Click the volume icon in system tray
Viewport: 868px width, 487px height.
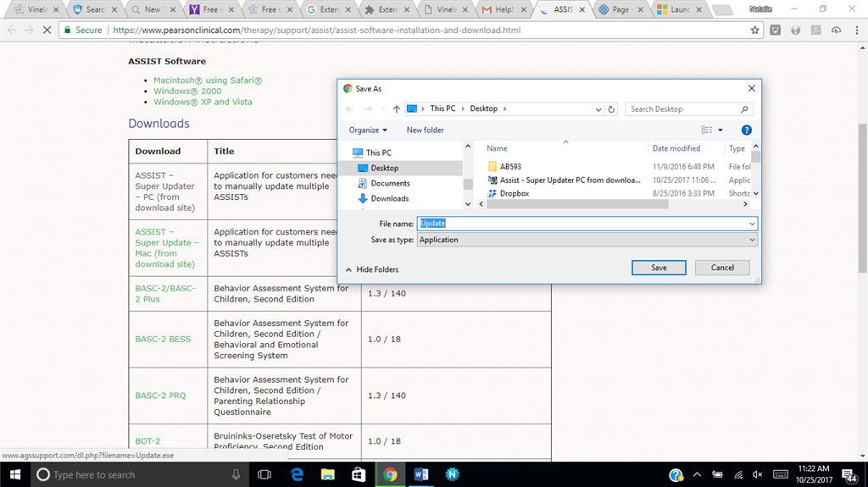[x=757, y=475]
